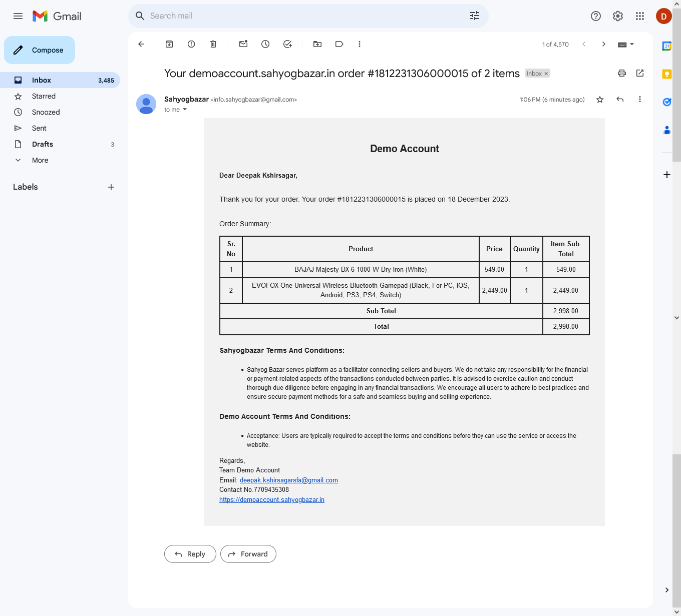Open the Drafts folder
Image resolution: width=681 pixels, height=616 pixels.
tap(60, 144)
